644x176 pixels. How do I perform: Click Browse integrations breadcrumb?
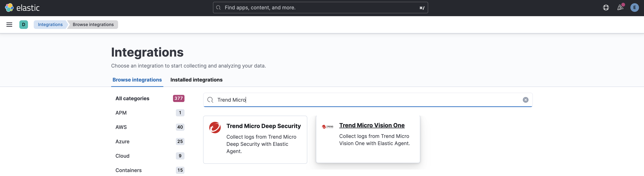pos(93,25)
